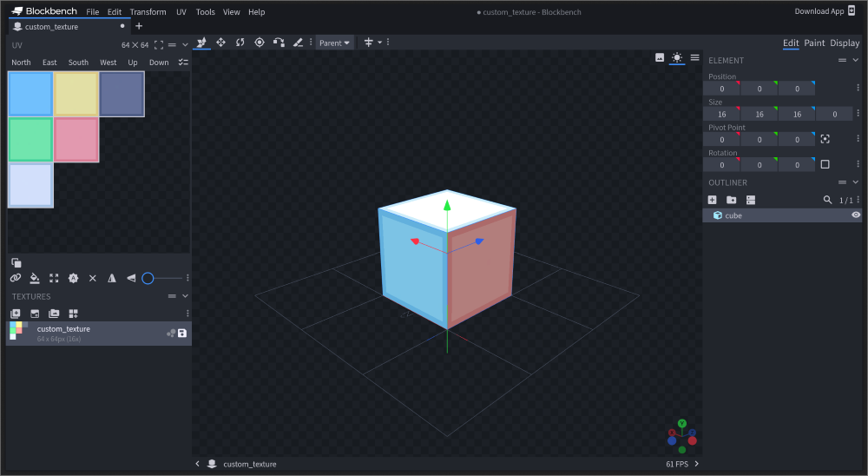
Task: Collapse the Textures panel
Action: click(185, 296)
